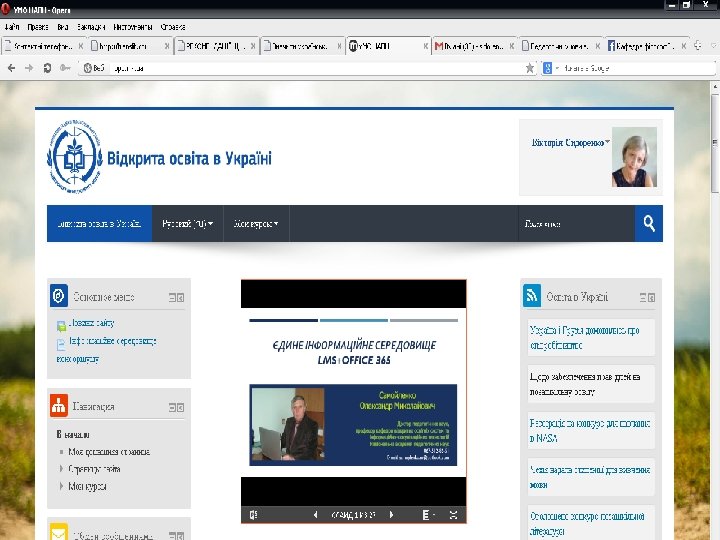
Task: Open the Русский (ru) language dropdown
Action: pos(187,224)
